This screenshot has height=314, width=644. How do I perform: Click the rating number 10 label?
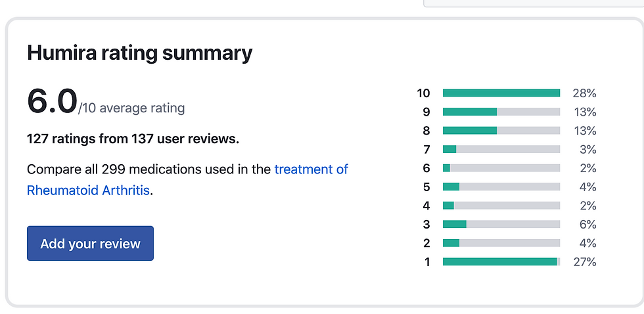[423, 93]
